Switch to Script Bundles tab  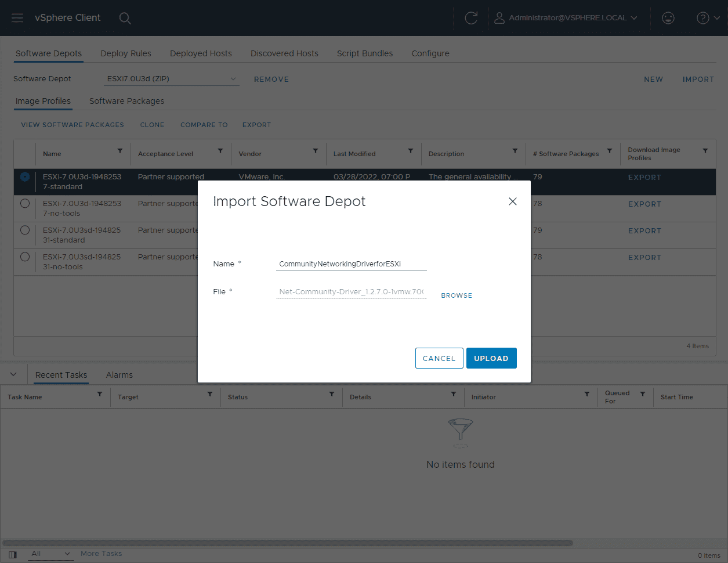click(365, 53)
